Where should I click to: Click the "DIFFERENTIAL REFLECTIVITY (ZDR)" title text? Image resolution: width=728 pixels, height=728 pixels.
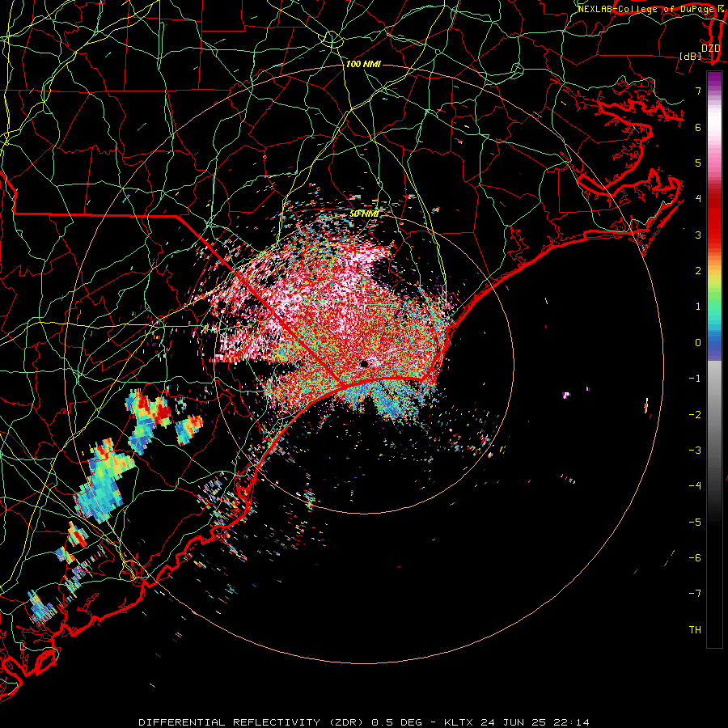point(252,722)
